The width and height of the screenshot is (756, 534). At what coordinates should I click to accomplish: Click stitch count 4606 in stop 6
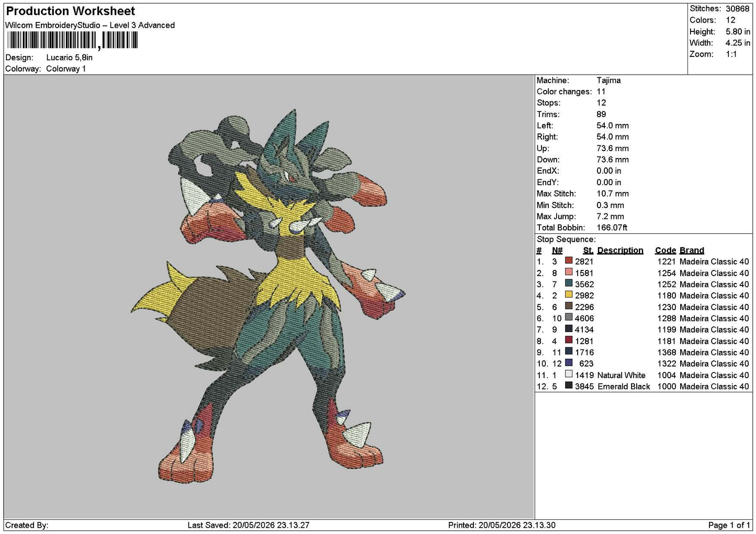584,318
